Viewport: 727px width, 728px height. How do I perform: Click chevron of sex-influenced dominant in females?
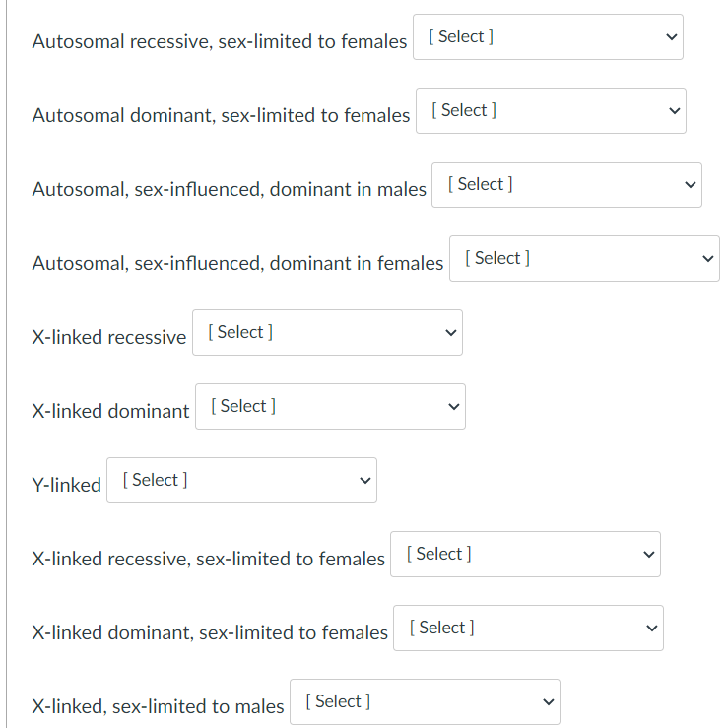pyautogui.click(x=707, y=258)
